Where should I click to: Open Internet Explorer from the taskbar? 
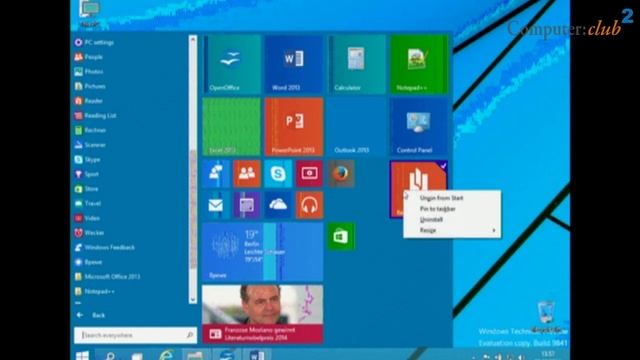[166, 355]
